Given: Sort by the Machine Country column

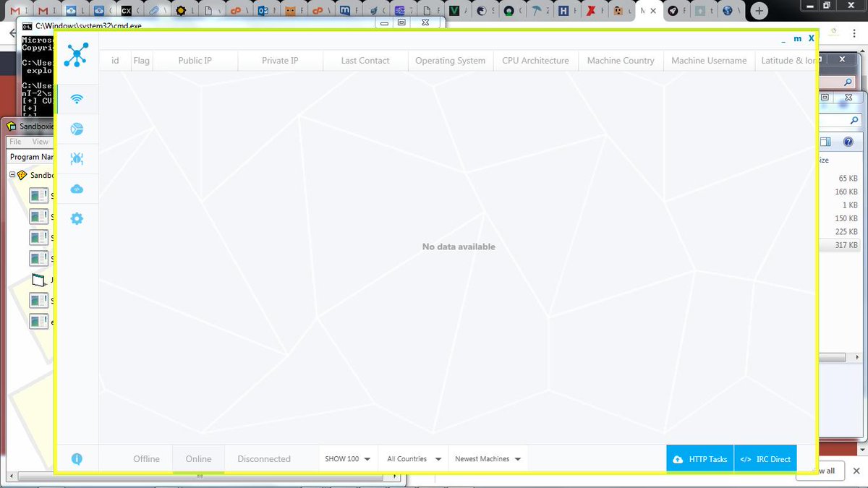Looking at the screenshot, I should (621, 61).
